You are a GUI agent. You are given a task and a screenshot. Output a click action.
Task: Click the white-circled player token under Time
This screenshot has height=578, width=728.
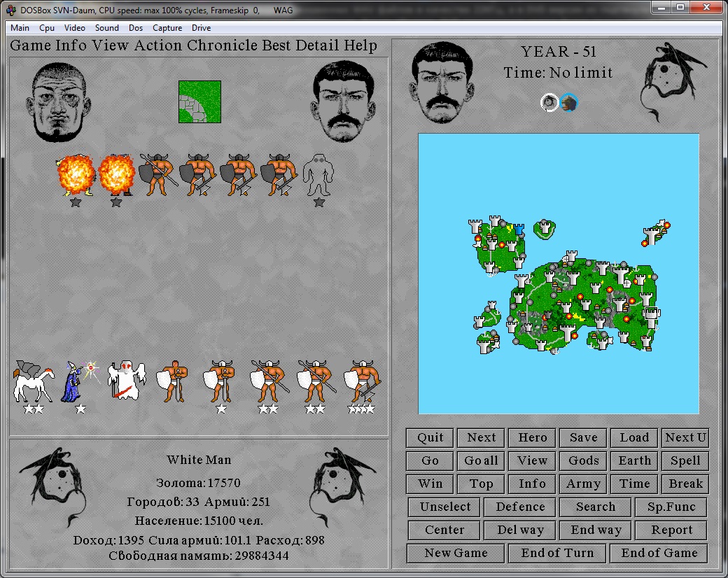[549, 102]
